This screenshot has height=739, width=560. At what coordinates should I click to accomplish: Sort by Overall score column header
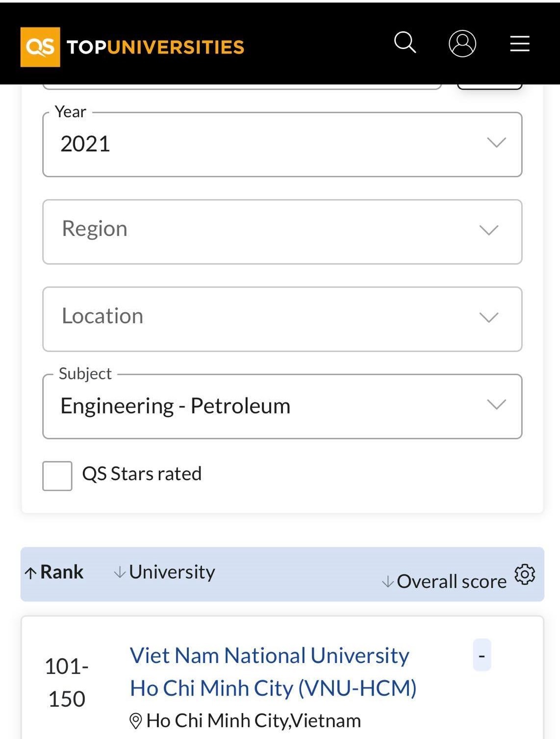(451, 582)
